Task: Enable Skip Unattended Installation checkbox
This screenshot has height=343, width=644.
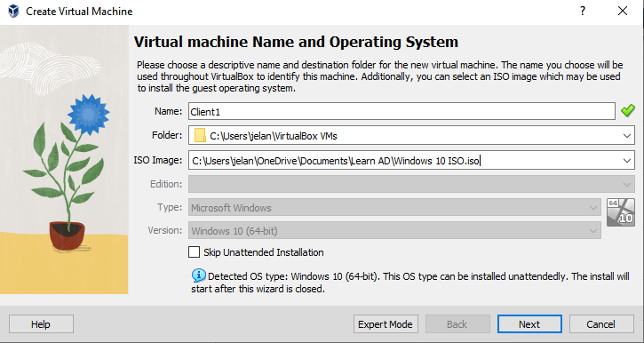Action: coord(194,251)
